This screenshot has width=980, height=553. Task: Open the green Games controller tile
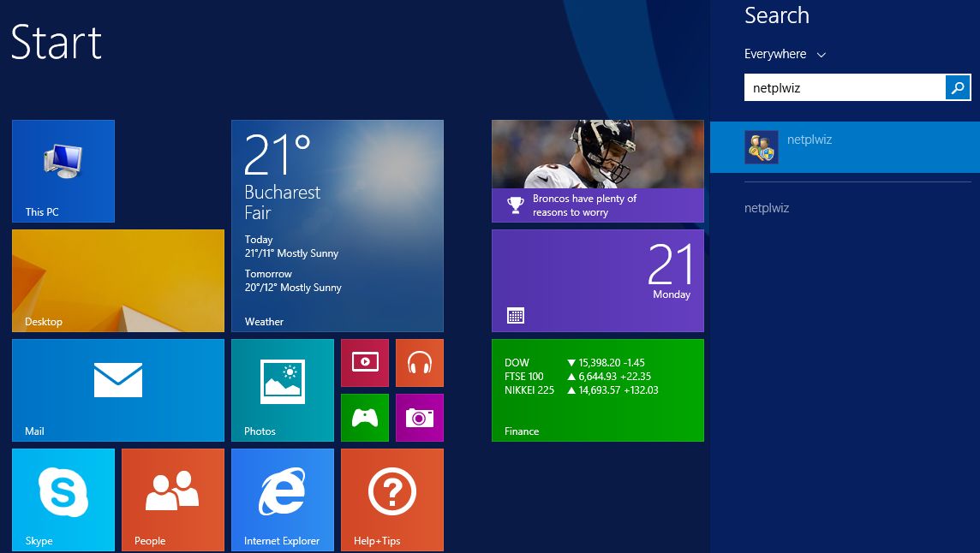pos(365,418)
